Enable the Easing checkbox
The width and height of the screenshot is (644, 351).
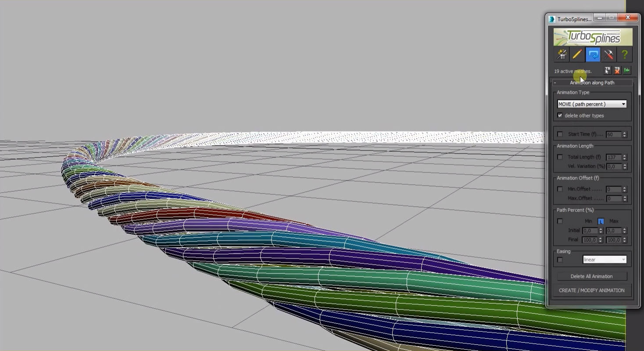(x=560, y=260)
